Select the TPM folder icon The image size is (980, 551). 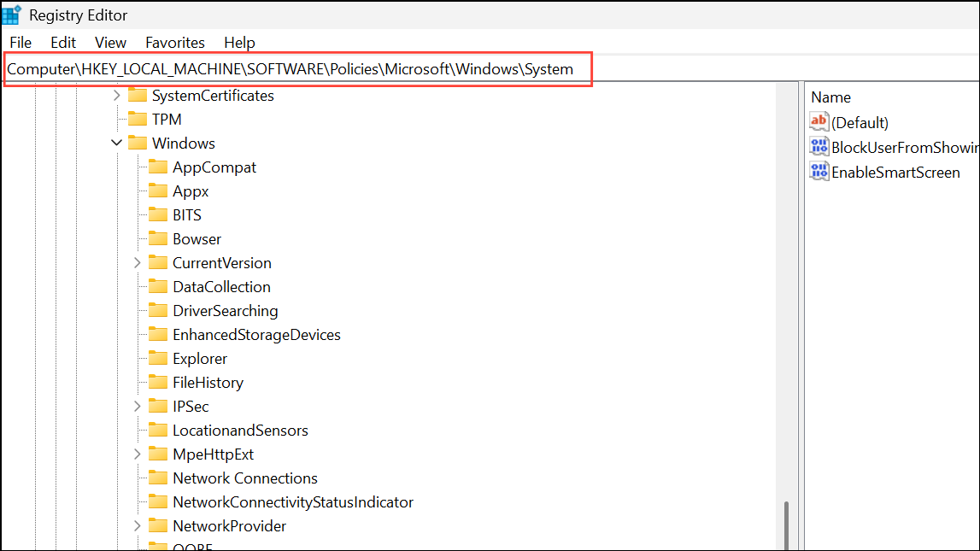138,120
